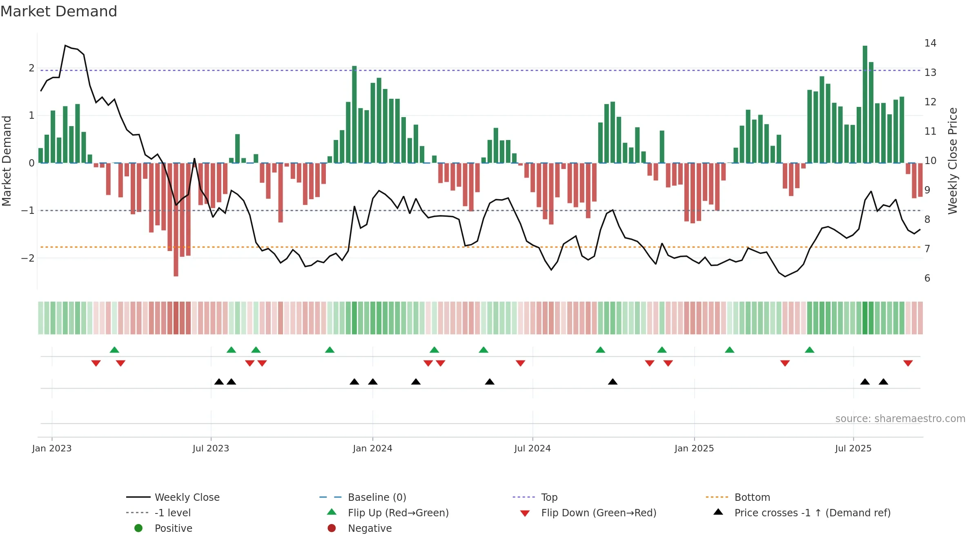Click the -1 level legend entry
Image resolution: width=980 pixels, height=551 pixels.
158,513
